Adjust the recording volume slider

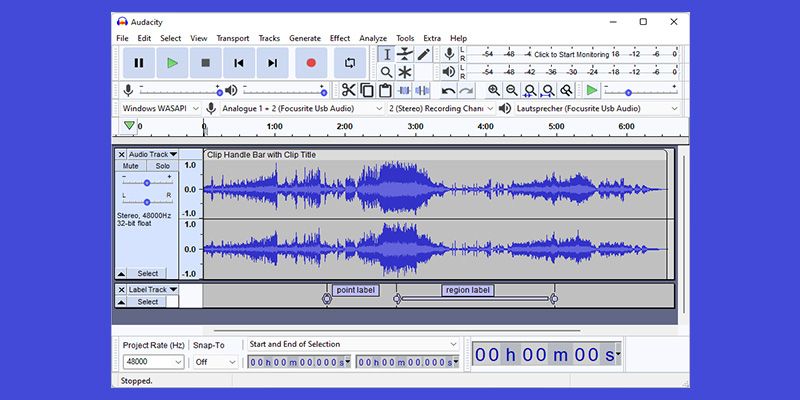coord(180,90)
